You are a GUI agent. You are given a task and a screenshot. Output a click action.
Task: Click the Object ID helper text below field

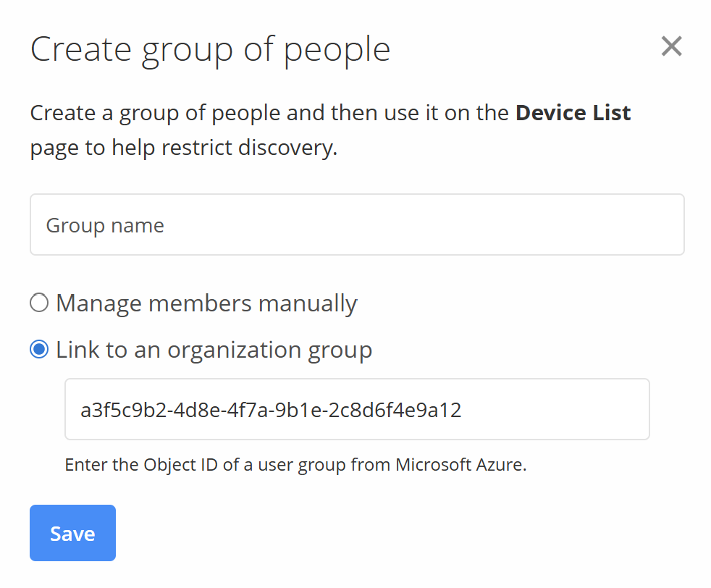coord(295,464)
